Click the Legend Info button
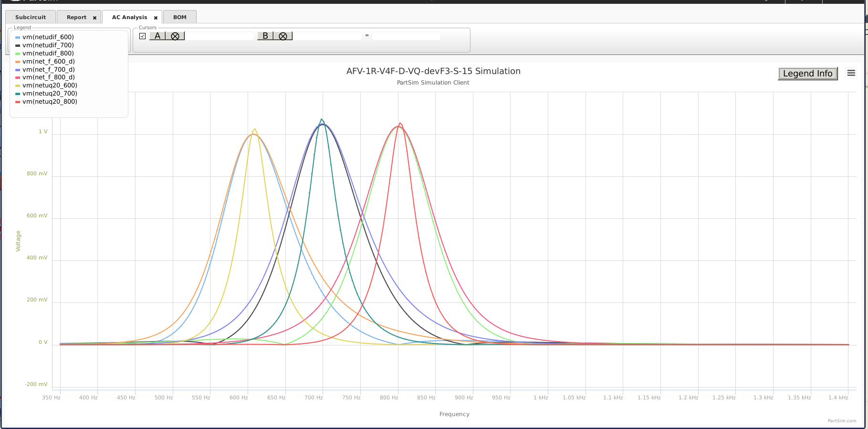 [807, 74]
